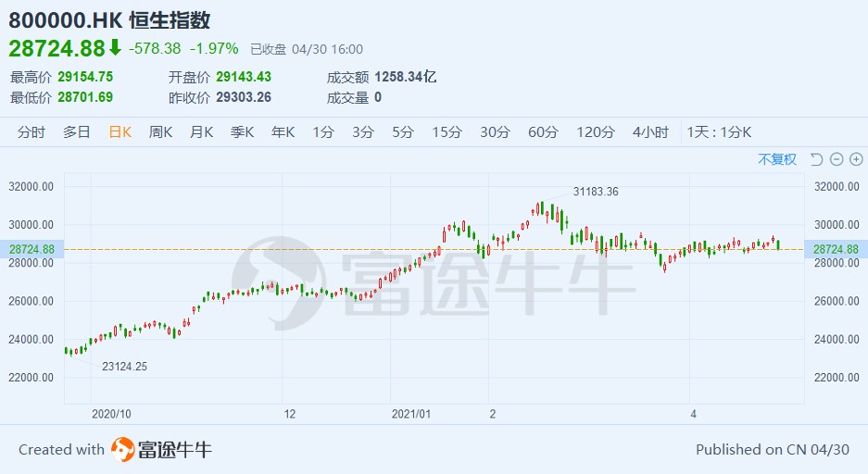
Task: Choose the 5分 interval tab
Action: point(403,132)
